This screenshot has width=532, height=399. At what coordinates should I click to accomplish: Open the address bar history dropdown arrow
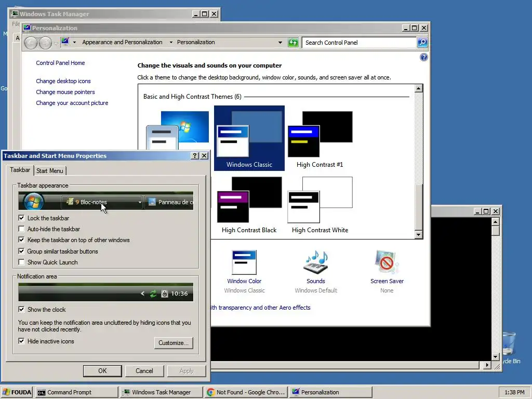[x=280, y=43]
